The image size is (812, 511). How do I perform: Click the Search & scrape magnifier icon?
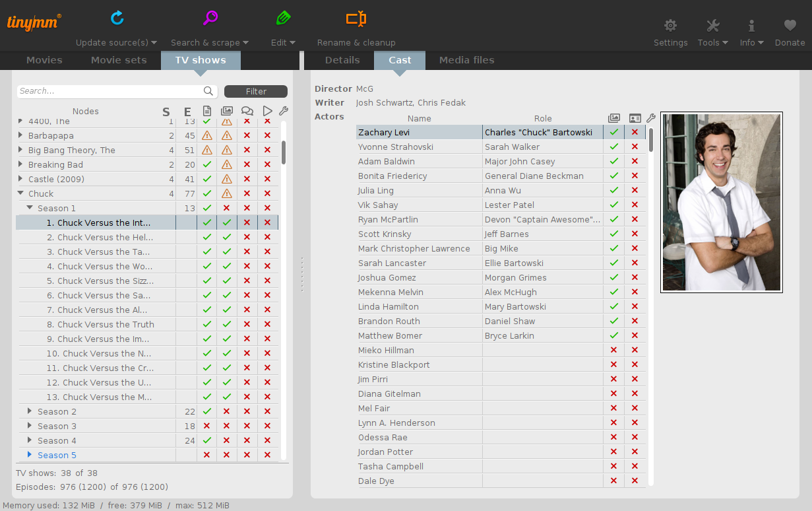210,18
